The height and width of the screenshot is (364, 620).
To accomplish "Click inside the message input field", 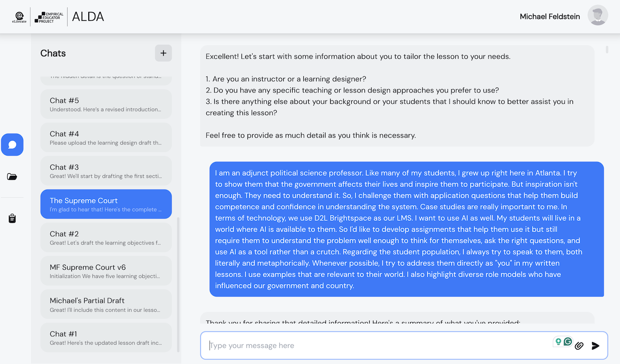I will click(x=329, y=345).
